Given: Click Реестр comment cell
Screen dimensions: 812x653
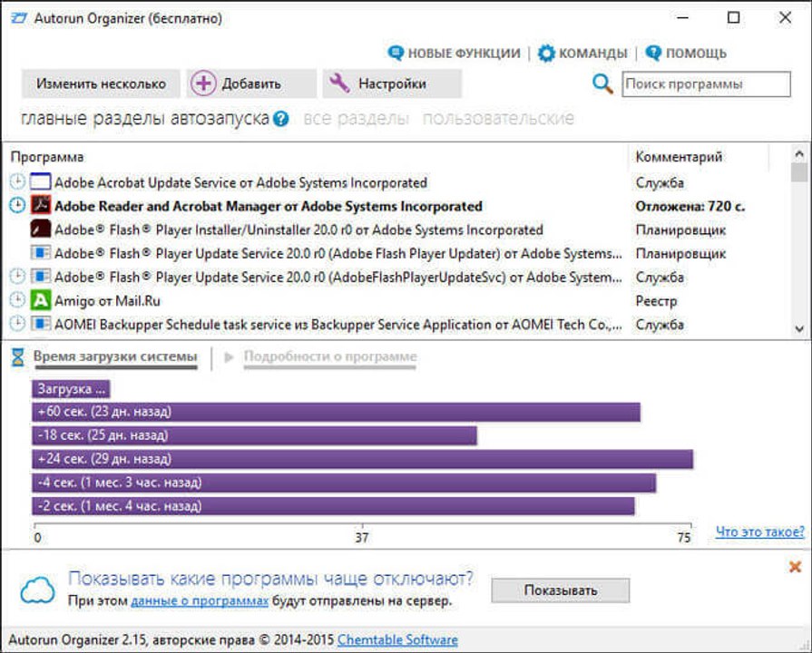Looking at the screenshot, I should [656, 301].
